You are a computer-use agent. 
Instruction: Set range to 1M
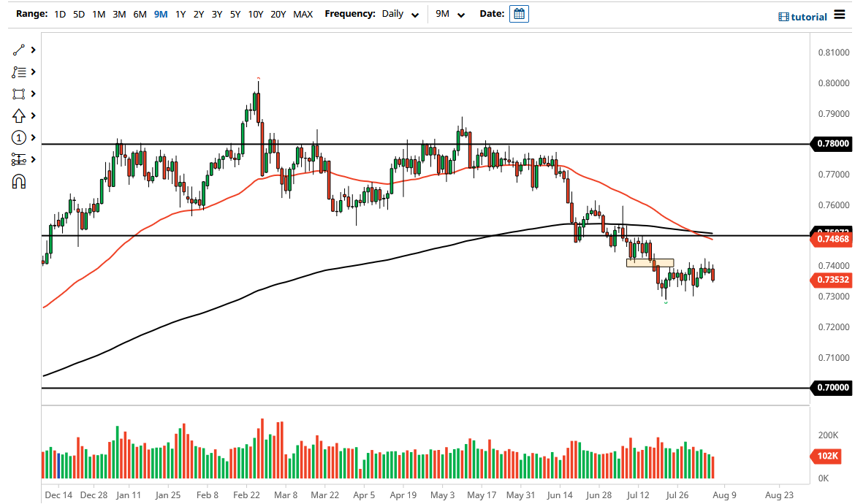coord(99,14)
